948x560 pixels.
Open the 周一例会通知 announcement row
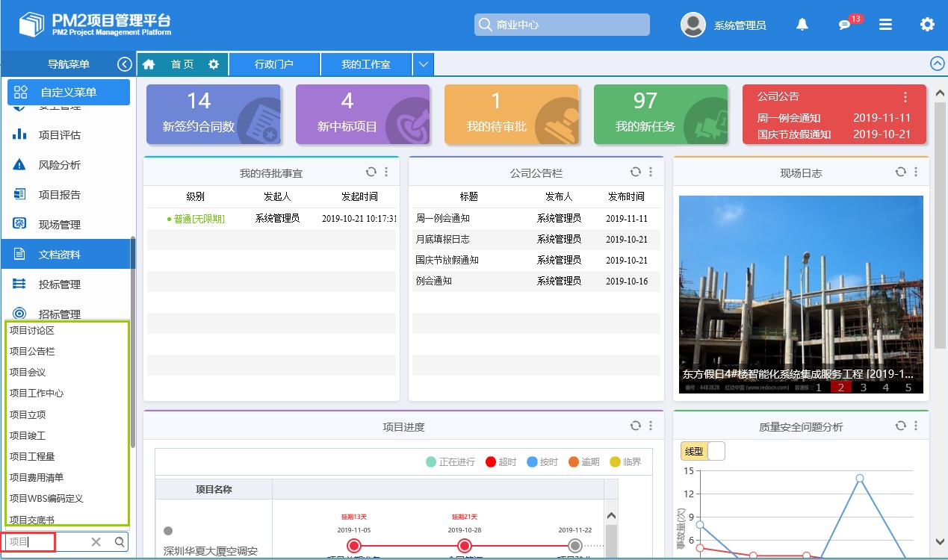pyautogui.click(x=443, y=219)
